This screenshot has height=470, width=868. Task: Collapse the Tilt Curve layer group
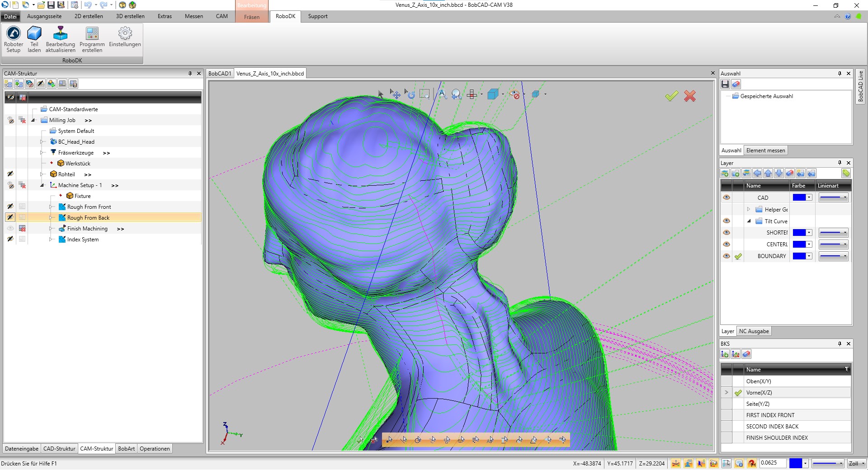[749, 221]
